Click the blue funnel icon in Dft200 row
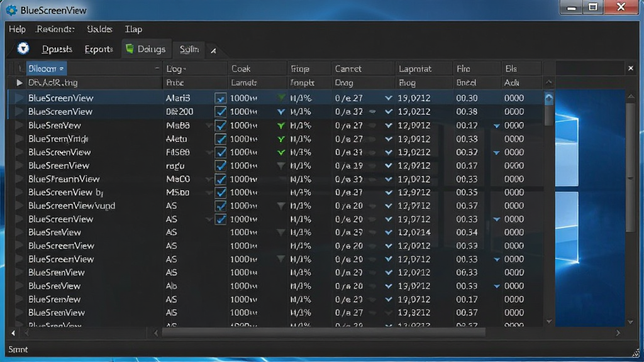Image resolution: width=644 pixels, height=362 pixels. 281,111
